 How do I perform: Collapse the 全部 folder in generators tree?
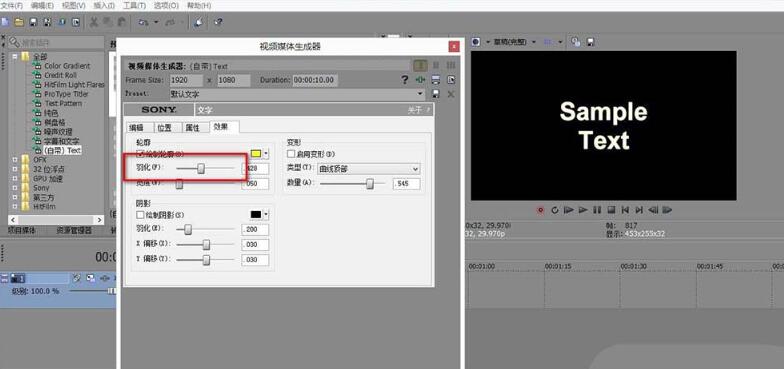[x=14, y=56]
